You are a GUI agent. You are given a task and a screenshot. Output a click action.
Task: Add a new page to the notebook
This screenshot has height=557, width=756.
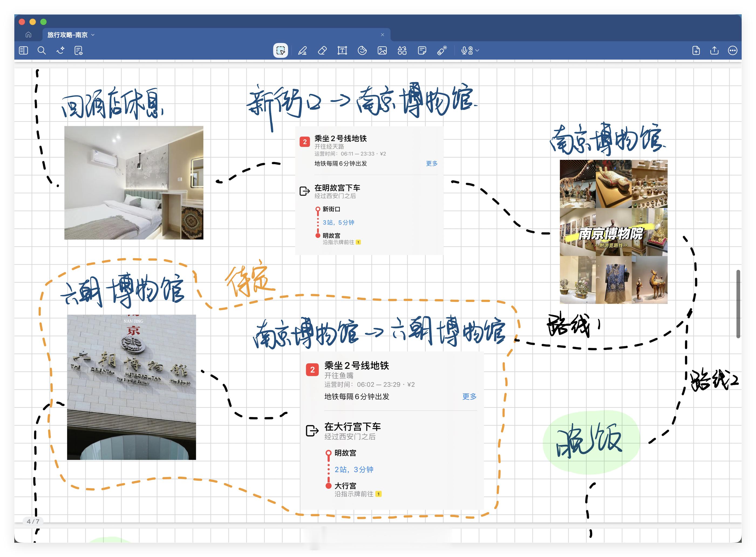pyautogui.click(x=696, y=51)
